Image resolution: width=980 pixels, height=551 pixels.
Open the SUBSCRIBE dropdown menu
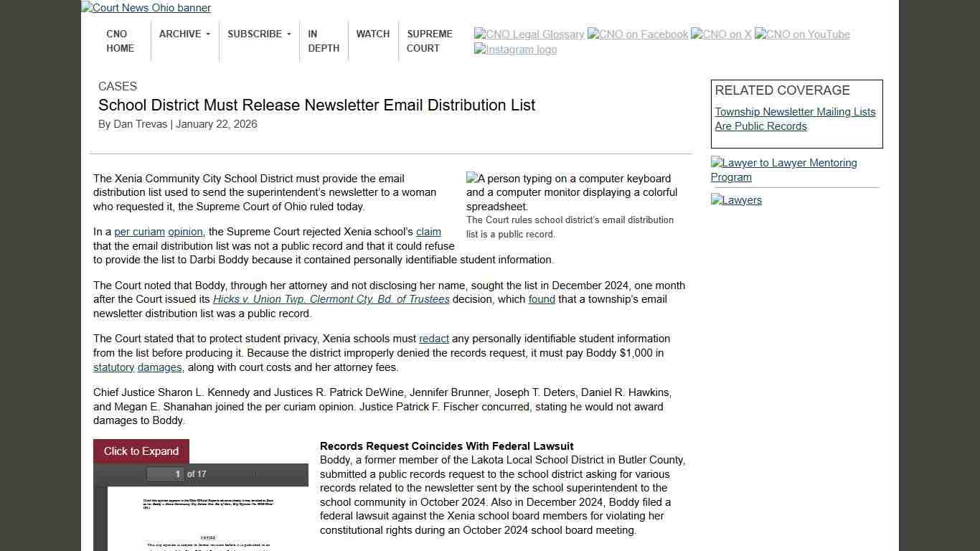(x=258, y=34)
